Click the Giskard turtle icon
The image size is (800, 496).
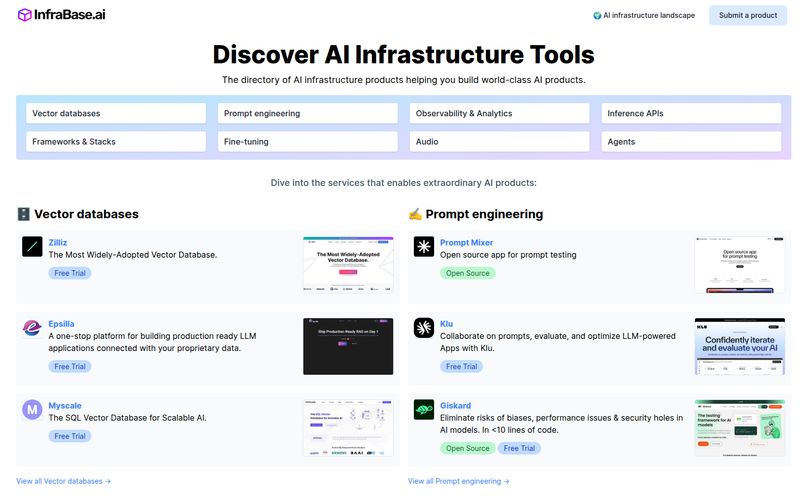423,409
